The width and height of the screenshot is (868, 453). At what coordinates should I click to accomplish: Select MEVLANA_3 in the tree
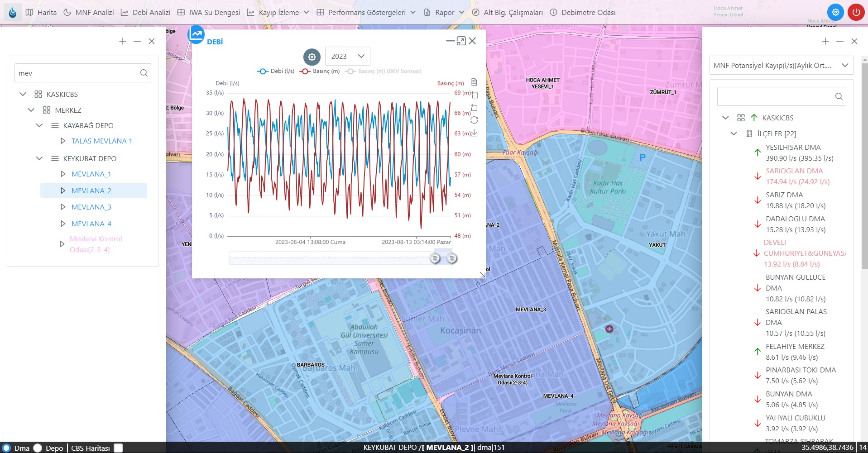point(91,207)
